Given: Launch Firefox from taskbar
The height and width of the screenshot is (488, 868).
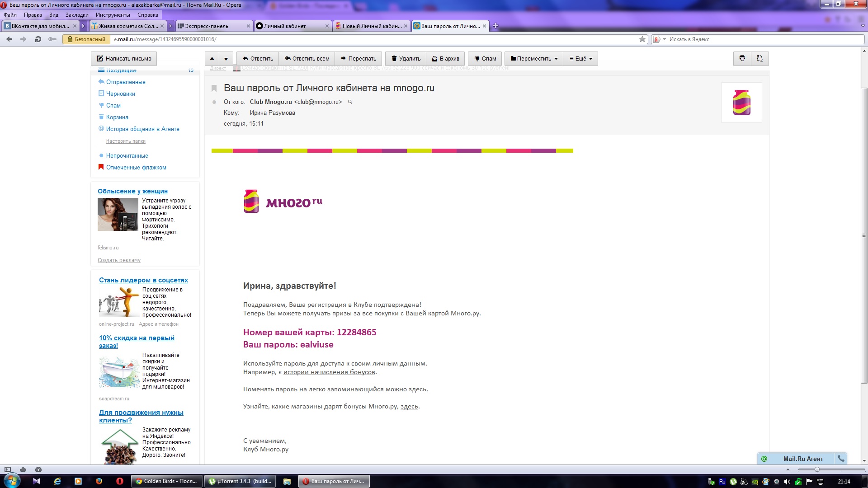Looking at the screenshot, I should click(x=99, y=481).
